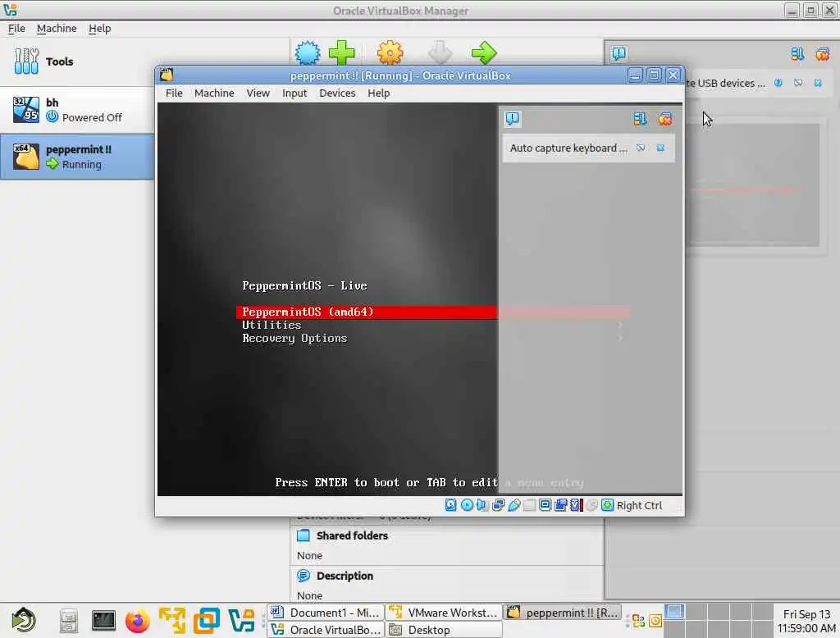Screen dimensions: 840x638
Task: Forbid the USB devices notification icon
Action: tap(798, 83)
